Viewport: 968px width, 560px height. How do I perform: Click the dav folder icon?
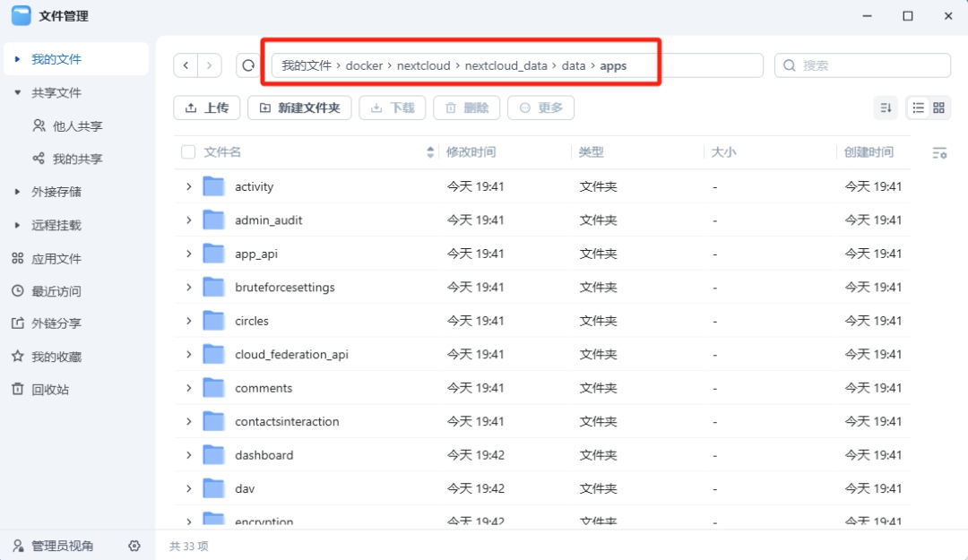[213, 488]
